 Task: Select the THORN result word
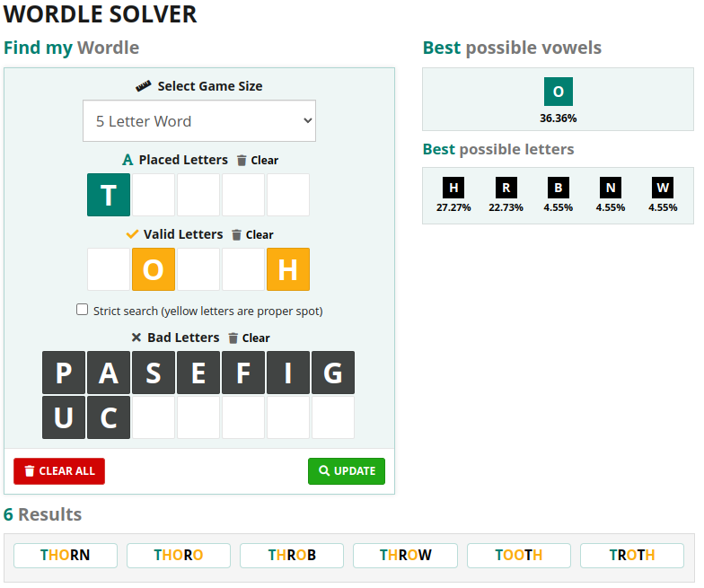click(66, 555)
